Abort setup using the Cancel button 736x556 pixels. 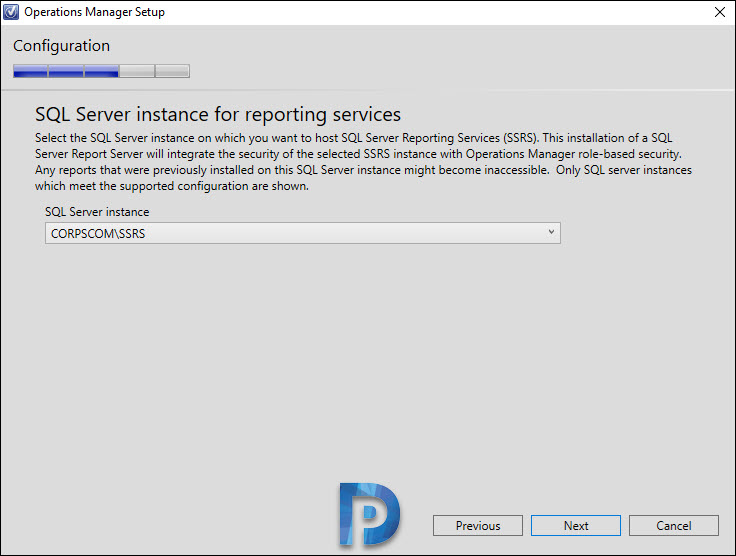tap(674, 526)
